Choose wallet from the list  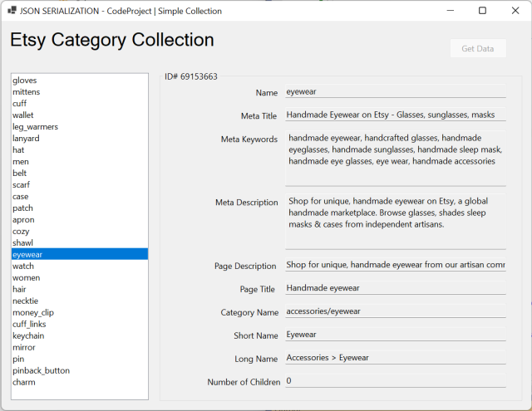click(x=80, y=115)
